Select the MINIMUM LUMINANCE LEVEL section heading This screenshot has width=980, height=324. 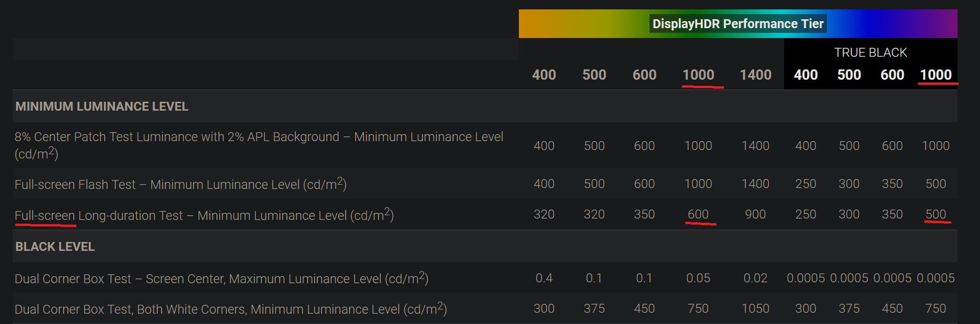[x=102, y=106]
